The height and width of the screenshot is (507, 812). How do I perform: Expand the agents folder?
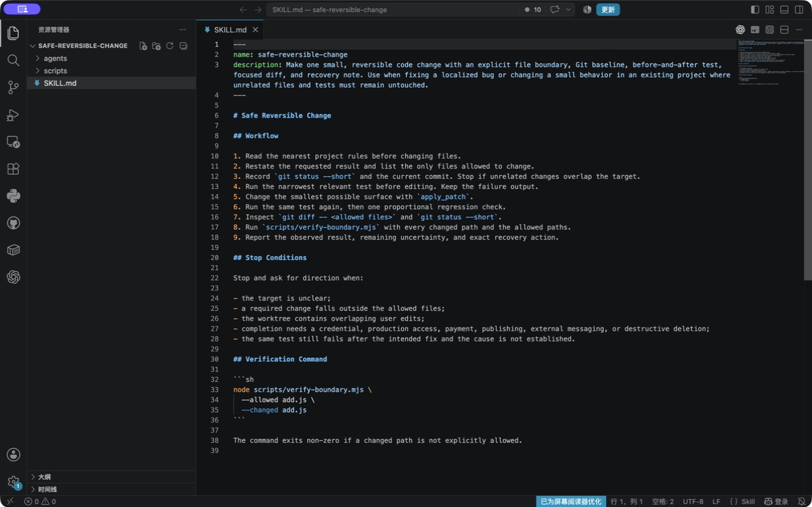click(x=111, y=59)
